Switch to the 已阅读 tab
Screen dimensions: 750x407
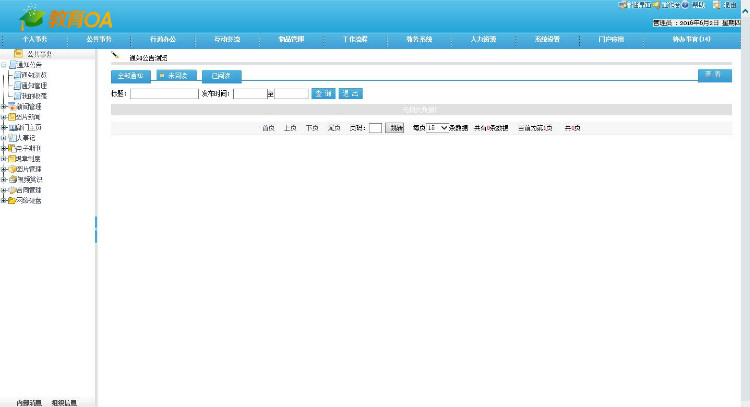pyautogui.click(x=221, y=76)
